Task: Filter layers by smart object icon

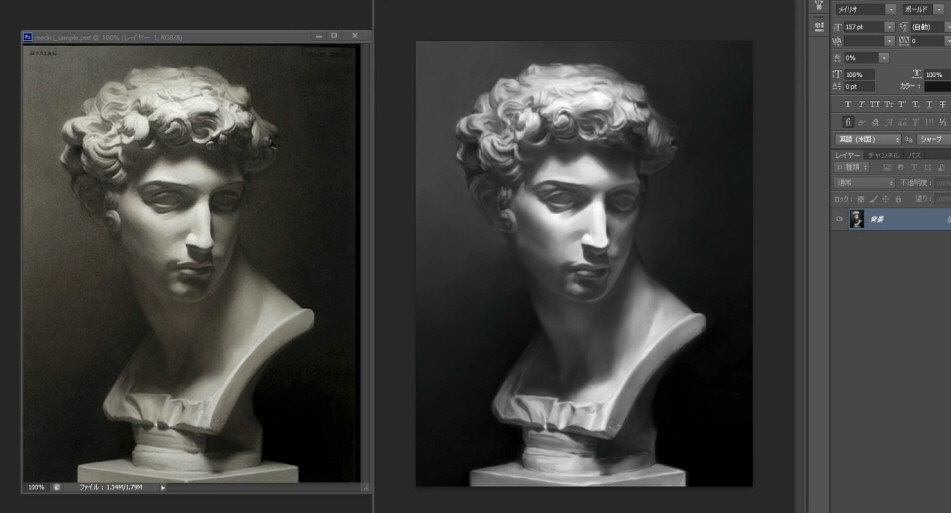Action: click(x=941, y=167)
